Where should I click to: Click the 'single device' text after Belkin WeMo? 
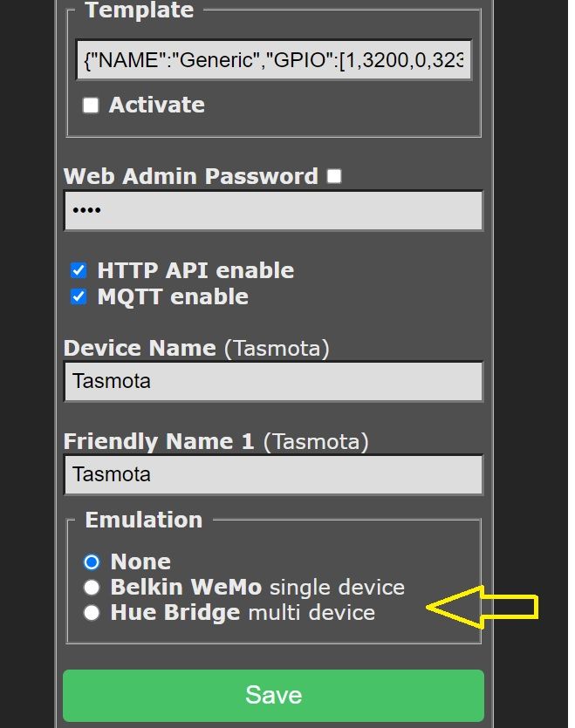[x=337, y=588]
